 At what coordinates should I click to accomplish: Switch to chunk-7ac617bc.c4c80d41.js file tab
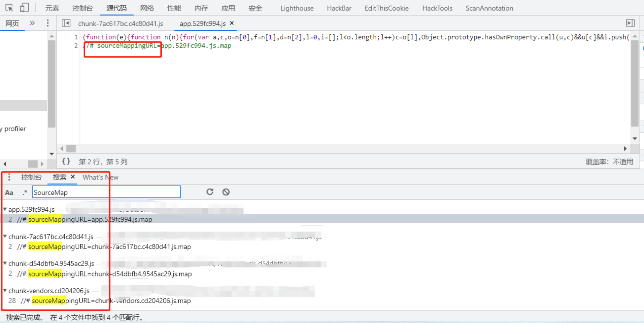120,23
